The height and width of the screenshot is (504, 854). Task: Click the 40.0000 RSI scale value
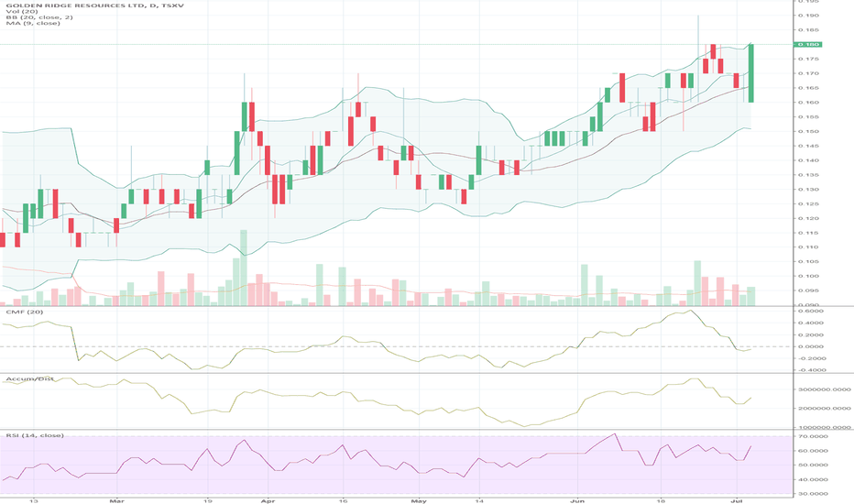click(813, 479)
